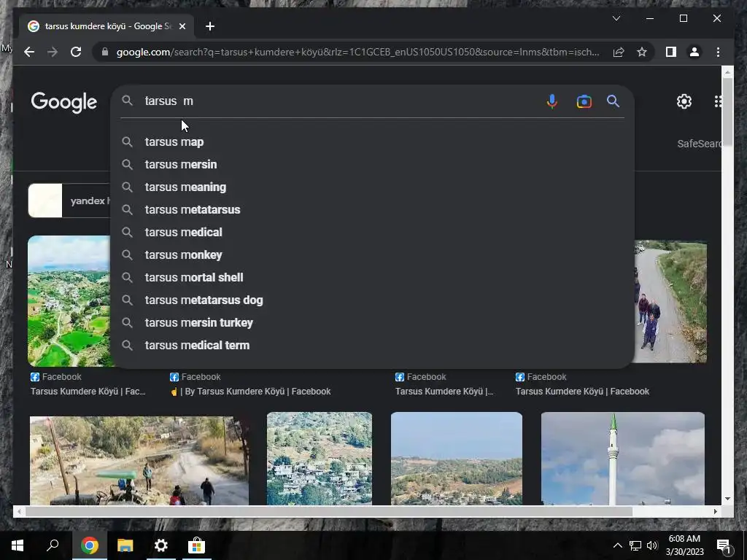Click Chrome icon in taskbar
This screenshot has width=747, height=560.
coord(89,545)
